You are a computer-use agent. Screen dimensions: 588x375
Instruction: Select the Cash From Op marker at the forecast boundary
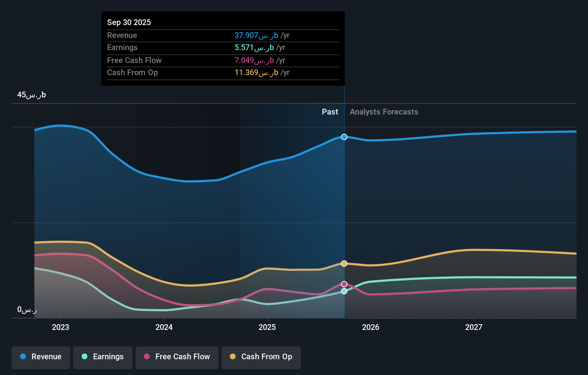click(344, 263)
